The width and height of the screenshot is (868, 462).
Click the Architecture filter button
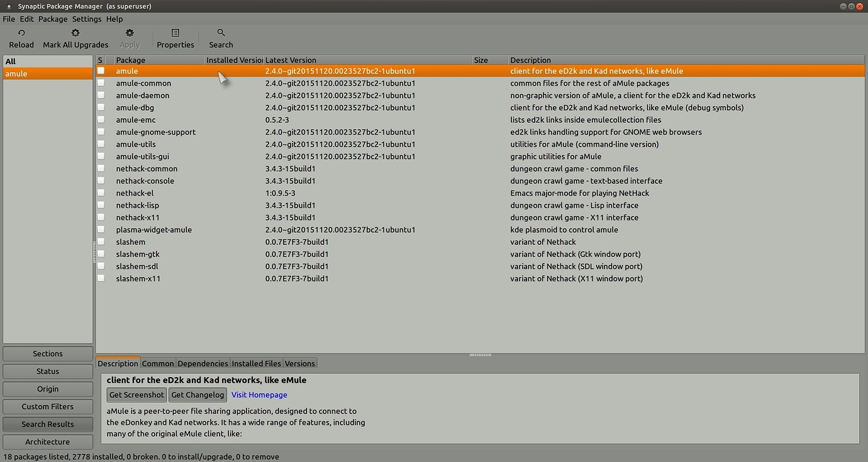click(48, 442)
